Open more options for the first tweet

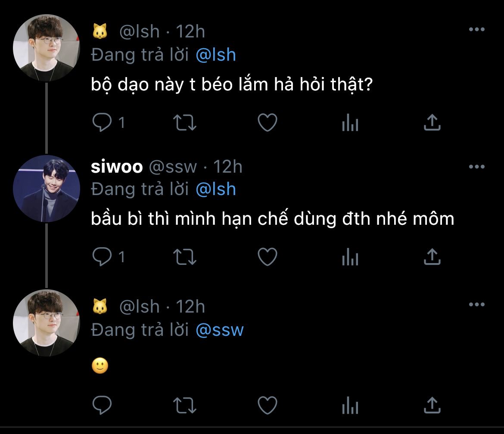click(476, 30)
